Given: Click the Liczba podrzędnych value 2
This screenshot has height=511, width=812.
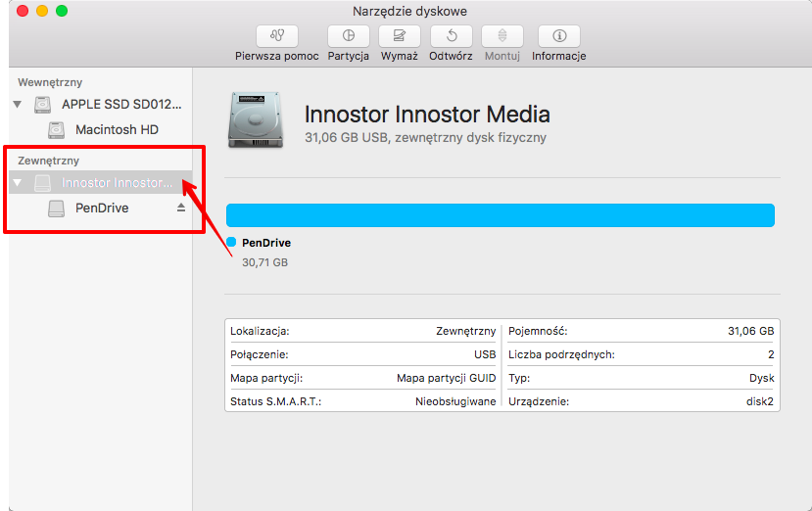Looking at the screenshot, I should [771, 354].
